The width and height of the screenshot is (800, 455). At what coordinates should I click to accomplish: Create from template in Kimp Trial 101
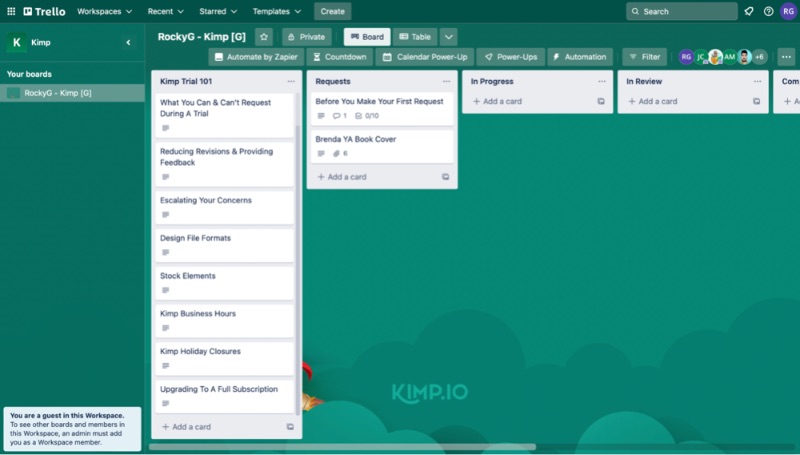pos(290,427)
